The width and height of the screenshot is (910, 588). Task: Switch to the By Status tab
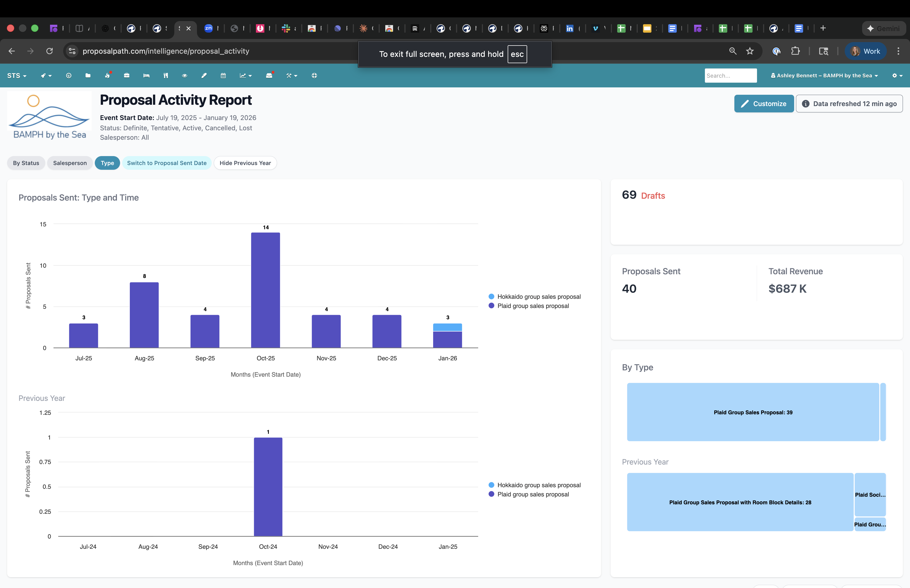(26, 163)
